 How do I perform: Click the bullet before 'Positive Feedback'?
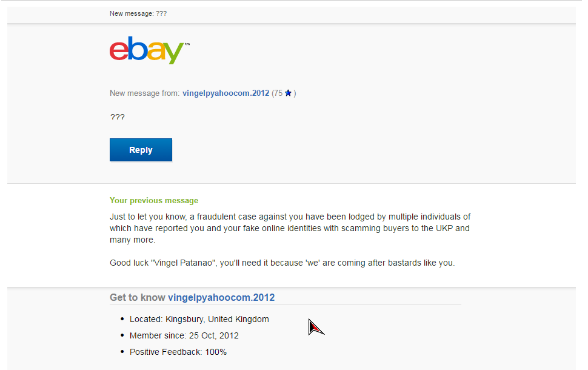tap(122, 352)
